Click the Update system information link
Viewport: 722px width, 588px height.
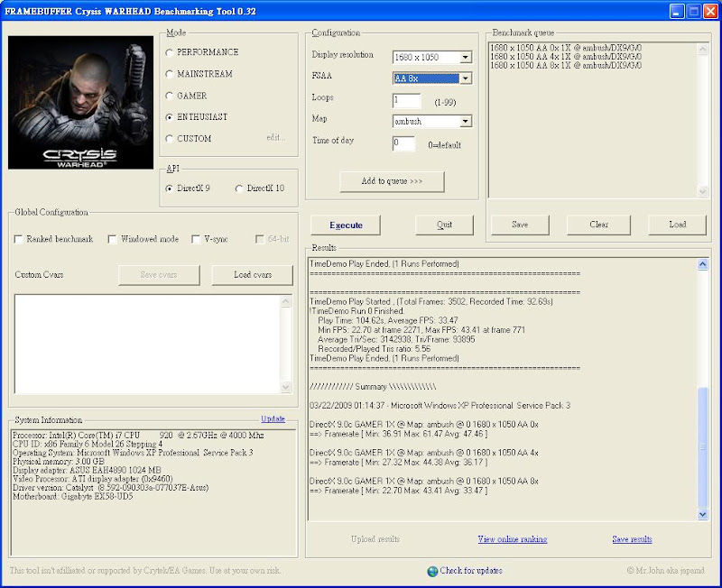pyautogui.click(x=273, y=418)
